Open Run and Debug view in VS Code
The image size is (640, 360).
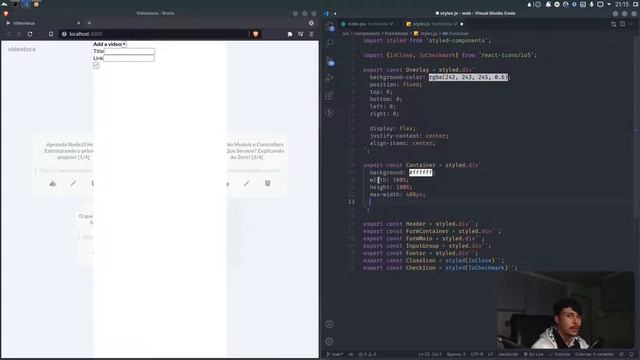coord(330,78)
